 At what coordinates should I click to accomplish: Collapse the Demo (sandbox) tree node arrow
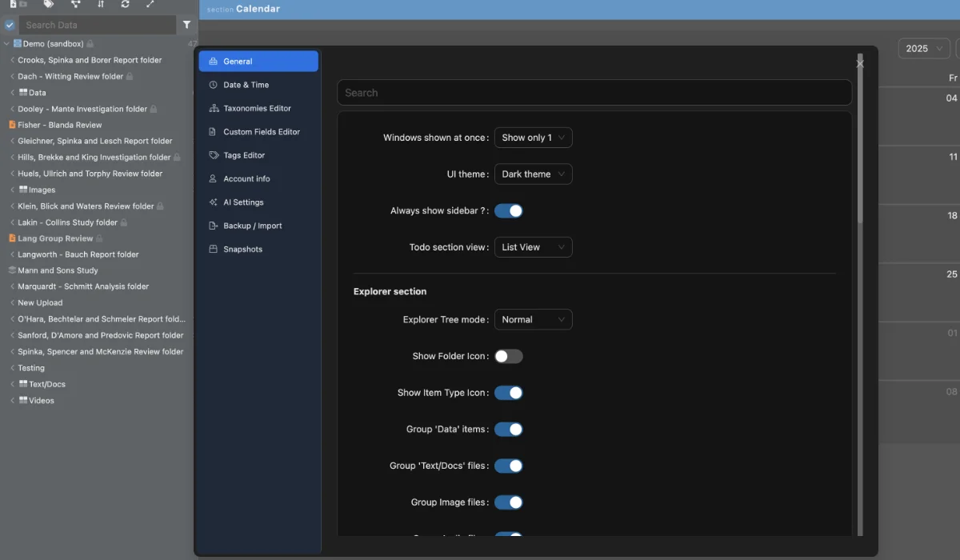tap(7, 43)
